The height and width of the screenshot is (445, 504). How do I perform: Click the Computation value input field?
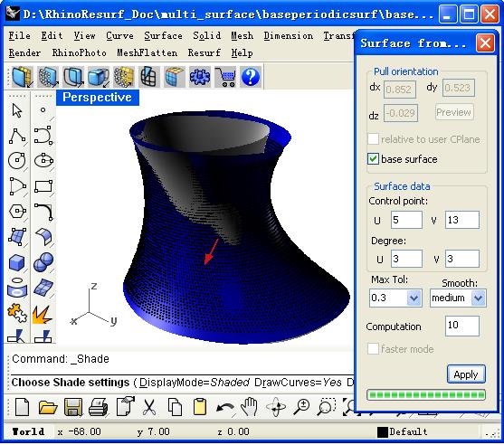click(461, 326)
